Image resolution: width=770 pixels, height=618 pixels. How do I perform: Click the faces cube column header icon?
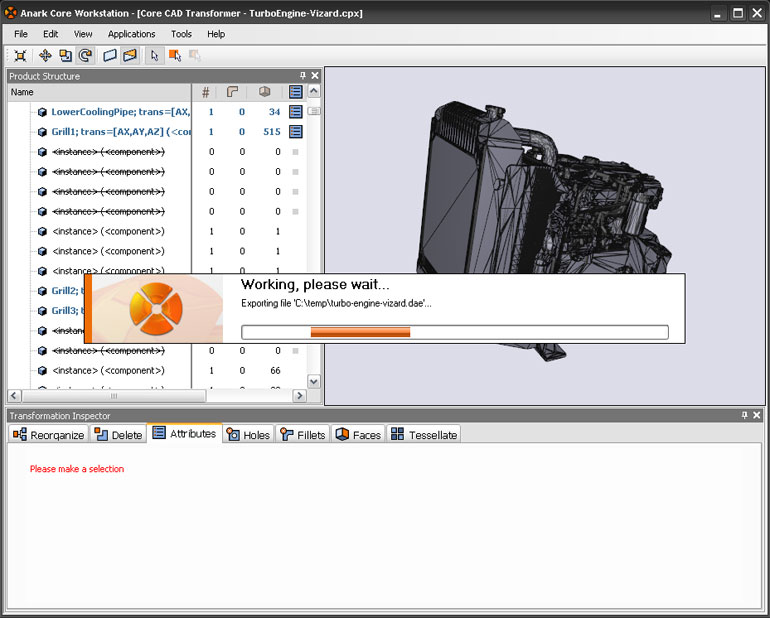tap(264, 92)
